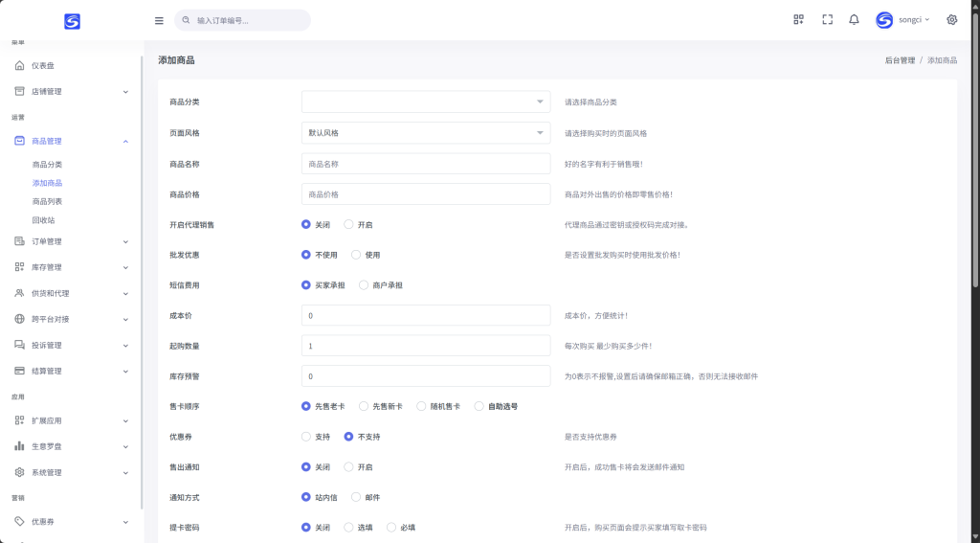Click the 店铺管理 store icon

(19, 91)
